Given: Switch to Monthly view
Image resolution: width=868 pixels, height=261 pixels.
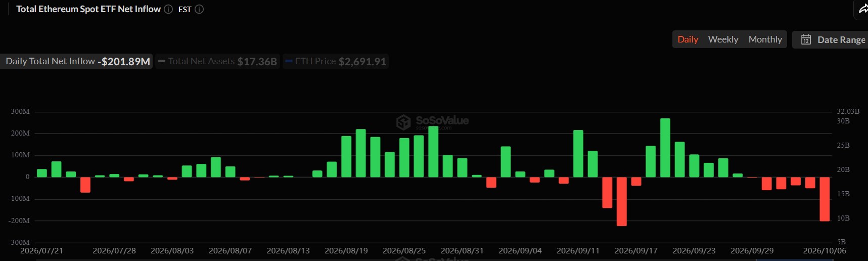Looking at the screenshot, I should coord(765,39).
